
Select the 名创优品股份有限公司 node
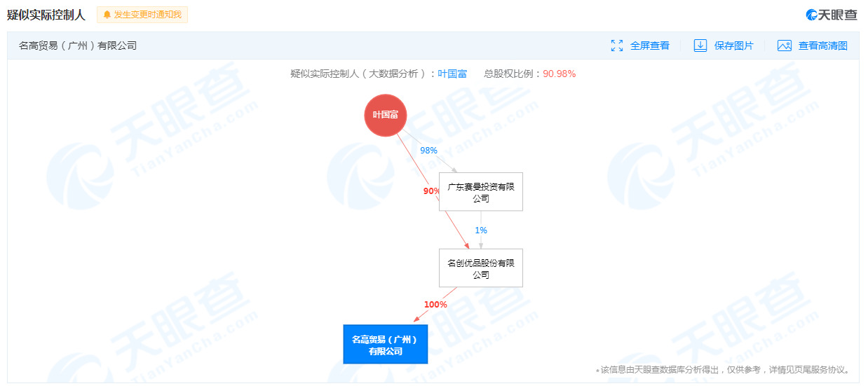point(481,268)
